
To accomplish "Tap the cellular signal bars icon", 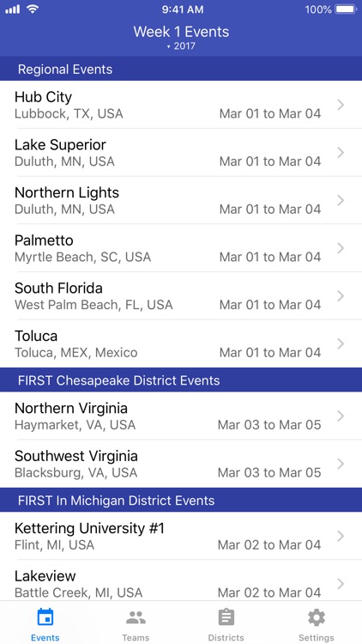I will (12, 9).
